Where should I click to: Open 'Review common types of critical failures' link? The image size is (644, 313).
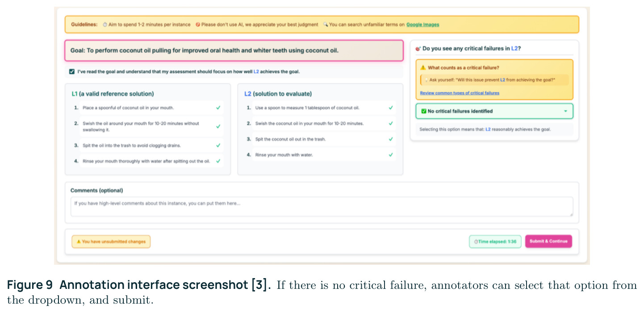pyautogui.click(x=460, y=93)
